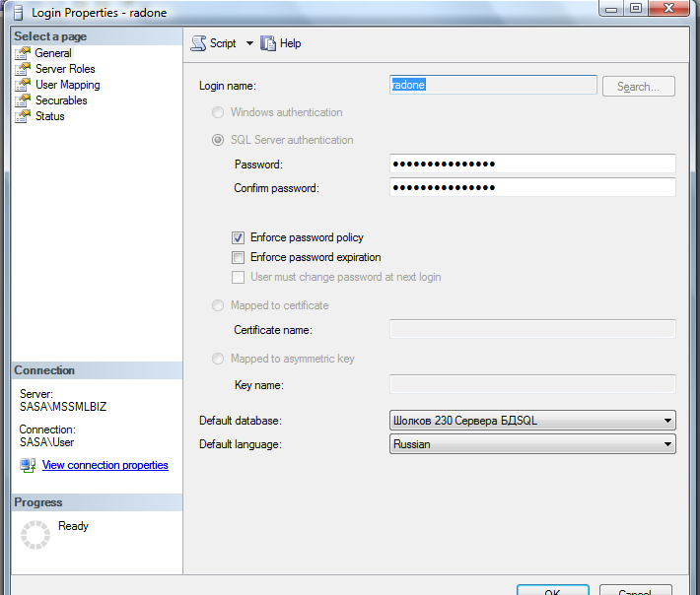Click the connection properties computer icon
The width and height of the screenshot is (700, 595).
28,465
